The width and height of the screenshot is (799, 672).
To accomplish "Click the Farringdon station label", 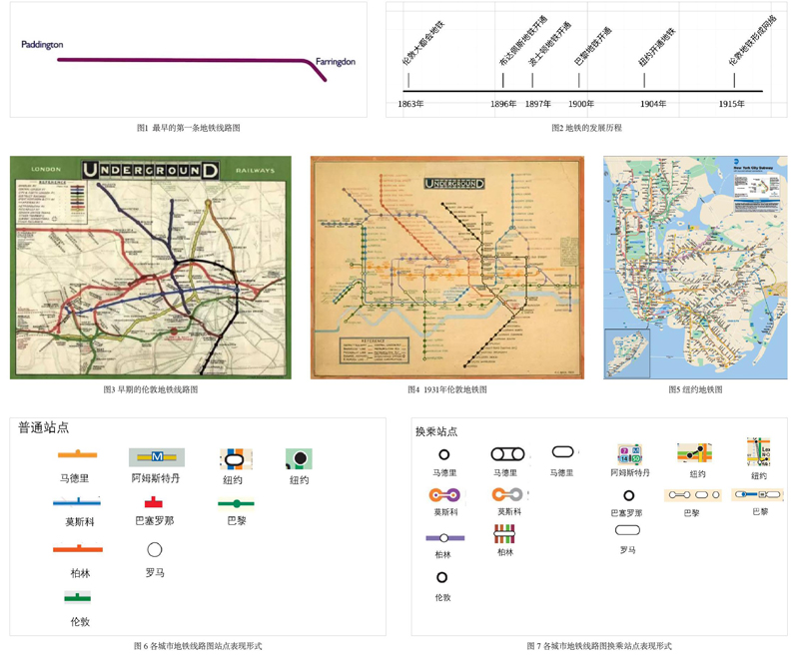I will click(x=336, y=62).
